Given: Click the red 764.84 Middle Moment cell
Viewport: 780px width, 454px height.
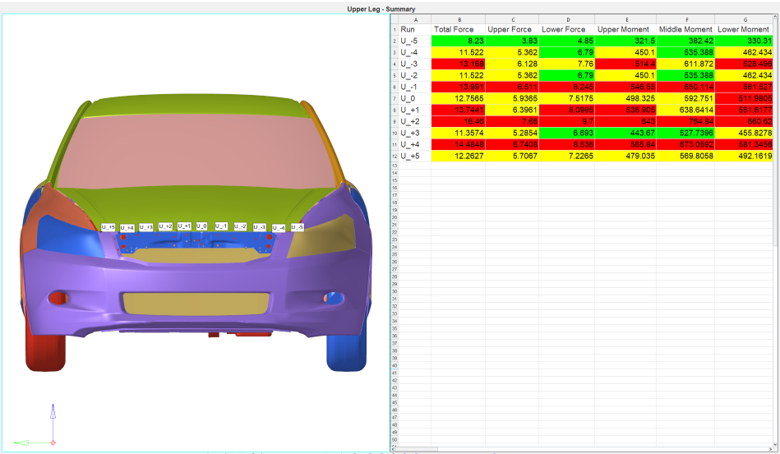Looking at the screenshot, I should point(685,121).
